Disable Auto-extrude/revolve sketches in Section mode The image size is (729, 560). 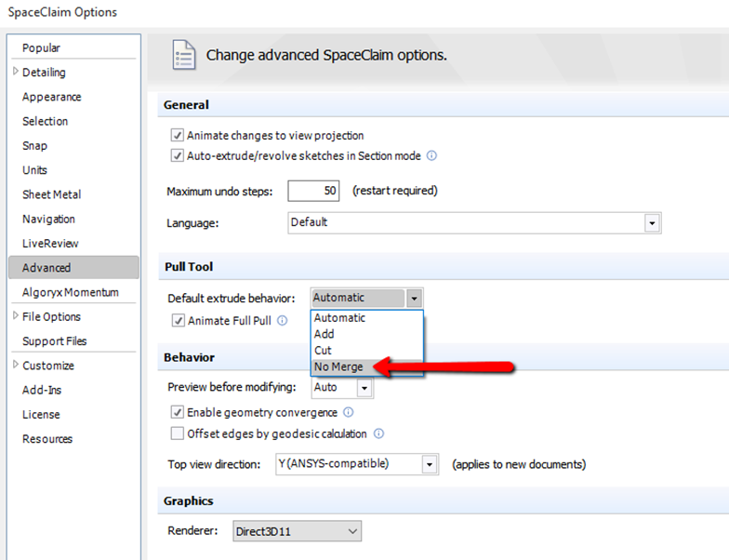tap(178, 156)
